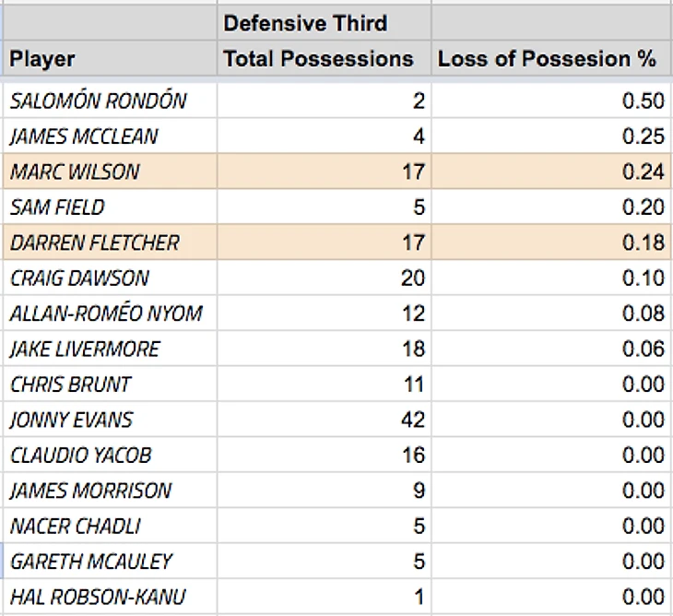Select the CLAUDIO YACOB player cell
Screen dimensions: 673x616
click(110, 455)
